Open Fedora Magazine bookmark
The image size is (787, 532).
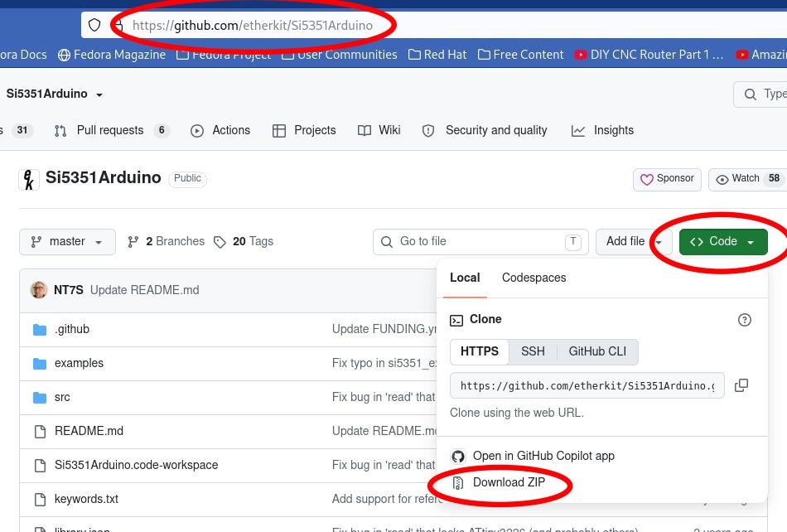(x=112, y=54)
